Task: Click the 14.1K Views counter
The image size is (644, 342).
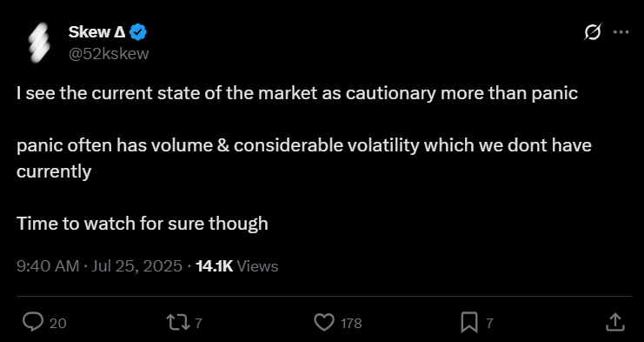Action: tap(237, 266)
